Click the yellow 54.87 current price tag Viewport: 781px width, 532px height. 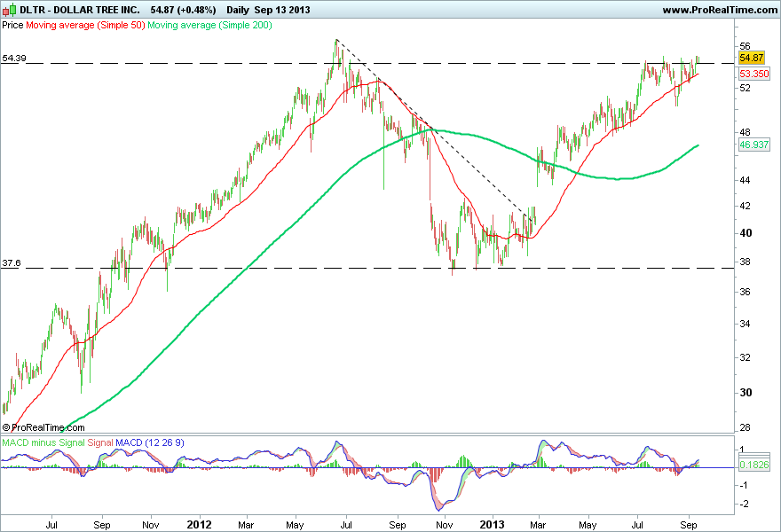[752, 58]
